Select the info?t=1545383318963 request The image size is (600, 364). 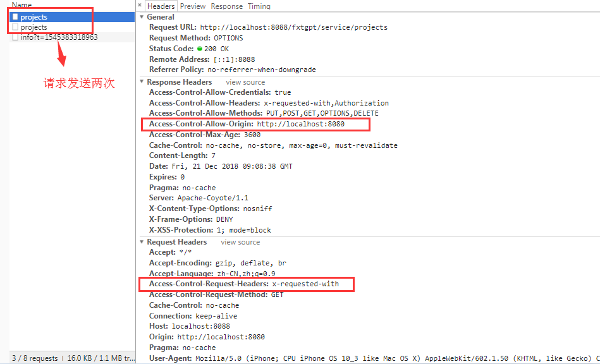(72, 37)
